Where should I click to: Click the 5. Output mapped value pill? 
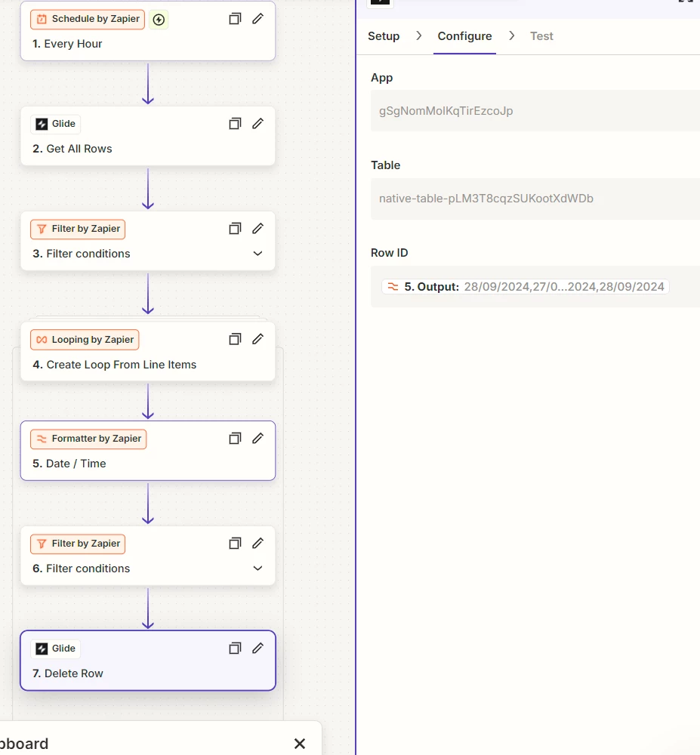coord(526,287)
